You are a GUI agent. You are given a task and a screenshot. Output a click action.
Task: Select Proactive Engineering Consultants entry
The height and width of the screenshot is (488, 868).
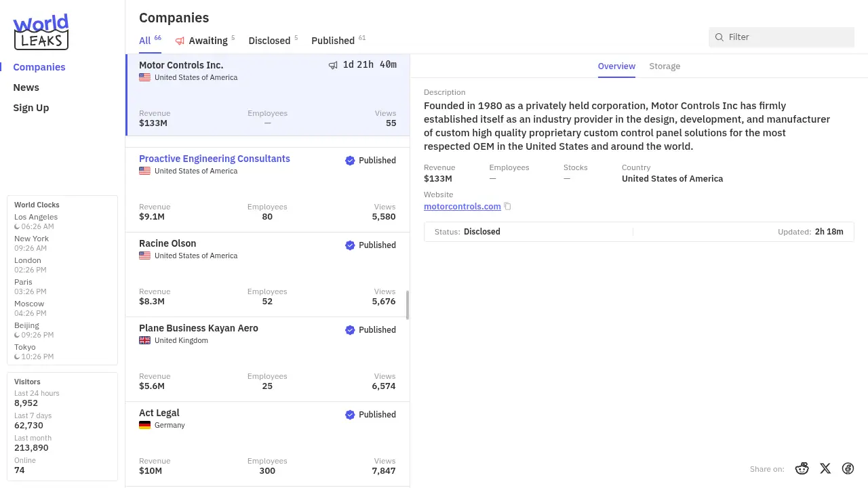[x=214, y=159]
